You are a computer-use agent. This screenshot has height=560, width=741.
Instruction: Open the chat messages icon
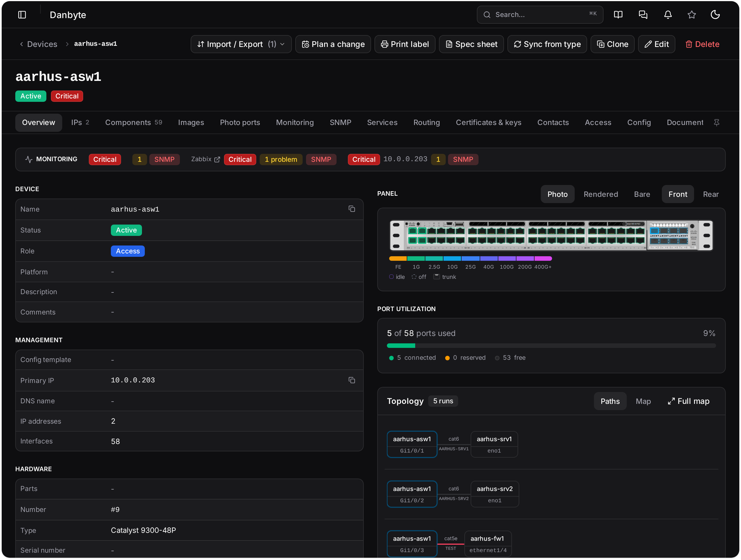click(x=643, y=15)
